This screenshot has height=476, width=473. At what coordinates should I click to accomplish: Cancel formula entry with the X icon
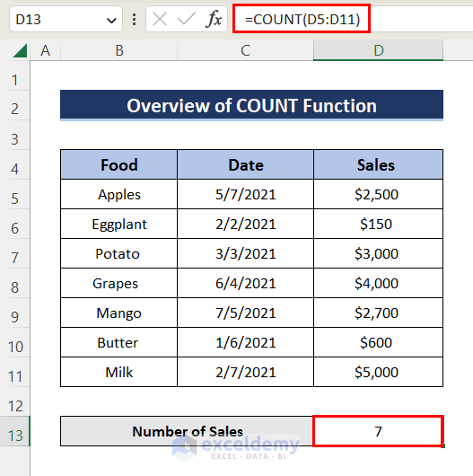click(x=160, y=20)
